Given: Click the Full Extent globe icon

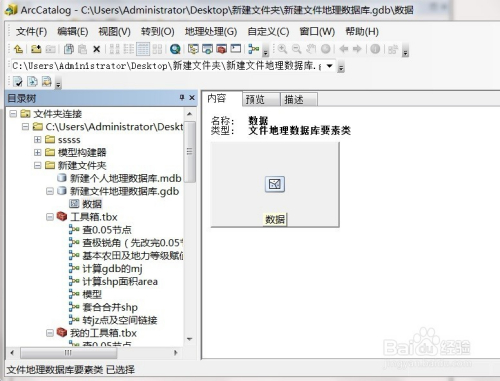Looking at the screenshot, I should [325, 49].
